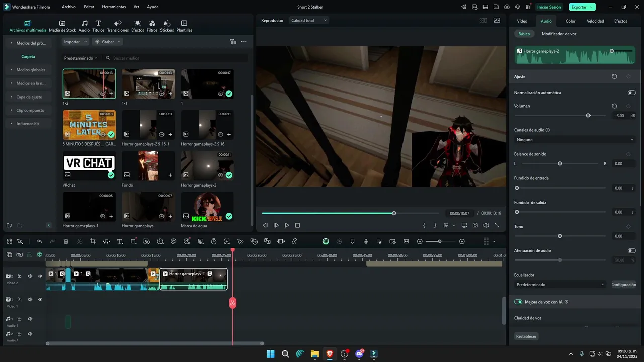Enable Atenuación de audio switch
Screen dimensions: 644x362
click(631, 250)
